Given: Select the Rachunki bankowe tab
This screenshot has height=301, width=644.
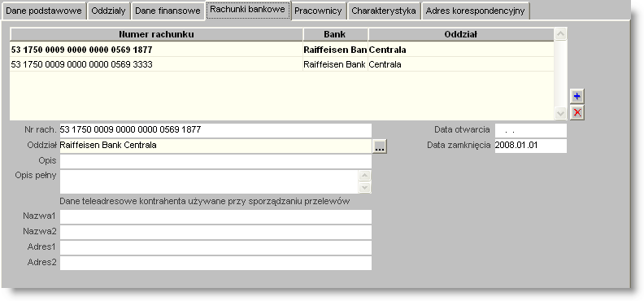Looking at the screenshot, I should point(248,10).
